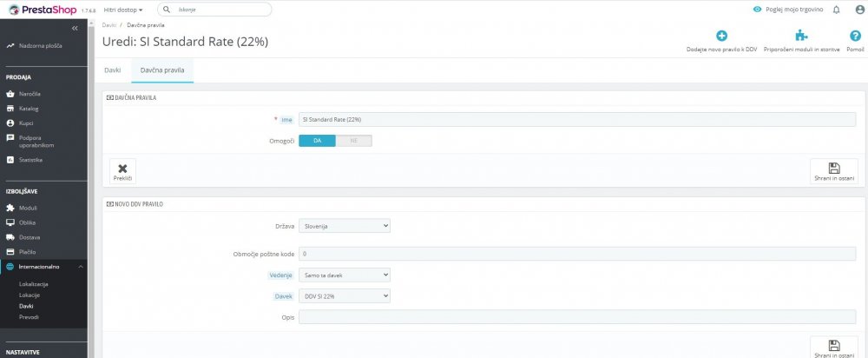Open user profile avatar icon

859,10
